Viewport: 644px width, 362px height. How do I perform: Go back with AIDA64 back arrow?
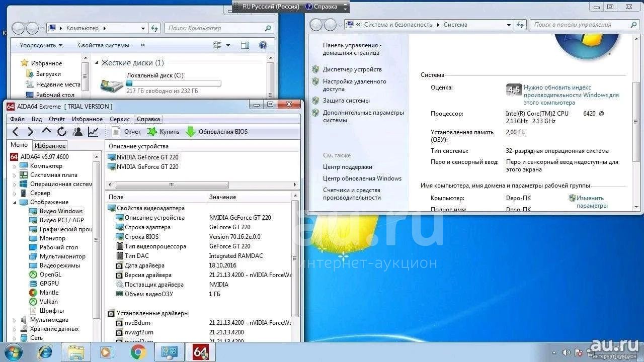pyautogui.click(x=15, y=132)
